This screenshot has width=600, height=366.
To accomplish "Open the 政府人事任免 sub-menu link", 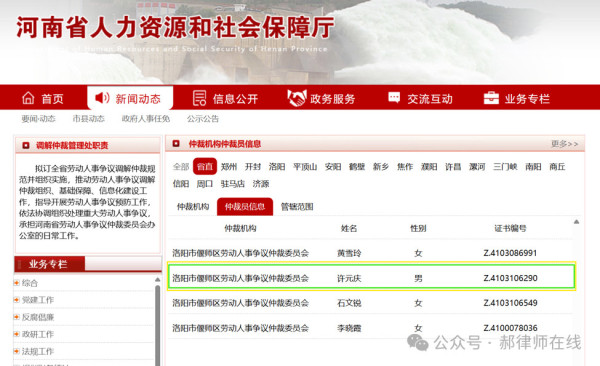I will (146, 119).
